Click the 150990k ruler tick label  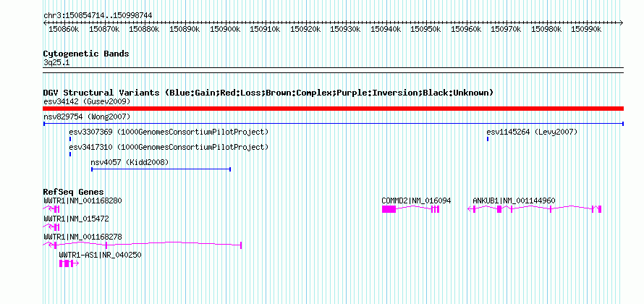click(587, 29)
